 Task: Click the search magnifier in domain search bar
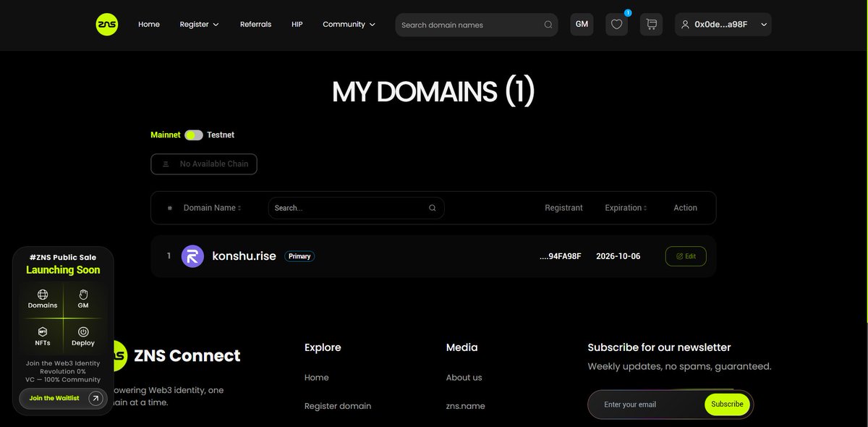point(548,25)
